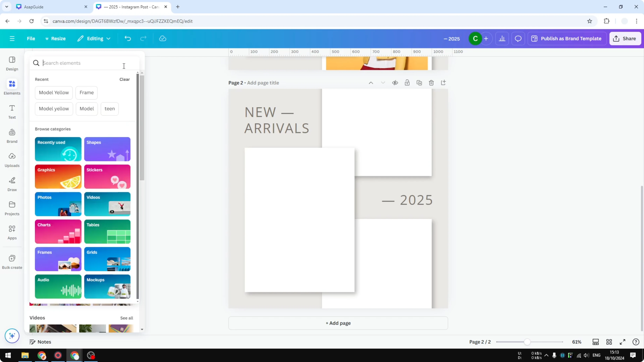Click Add page below the canvas
This screenshot has height=362, width=644.
[338, 323]
